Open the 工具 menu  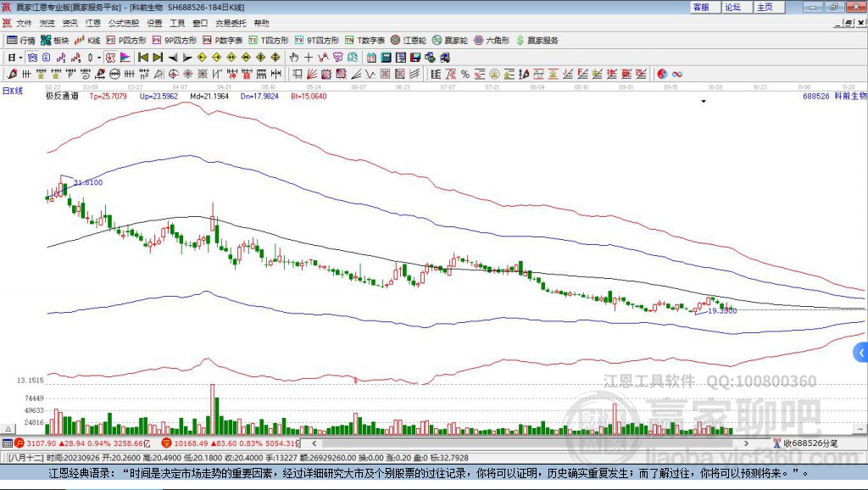tap(177, 23)
